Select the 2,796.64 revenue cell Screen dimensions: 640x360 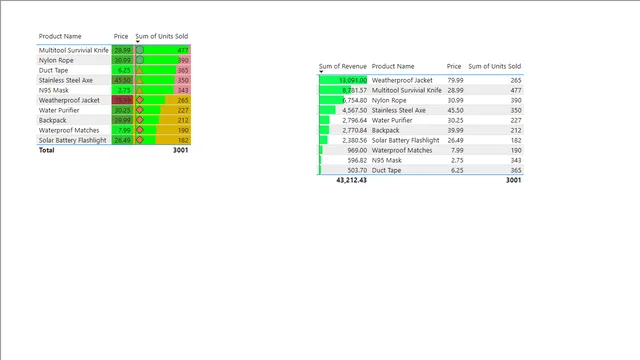click(343, 120)
